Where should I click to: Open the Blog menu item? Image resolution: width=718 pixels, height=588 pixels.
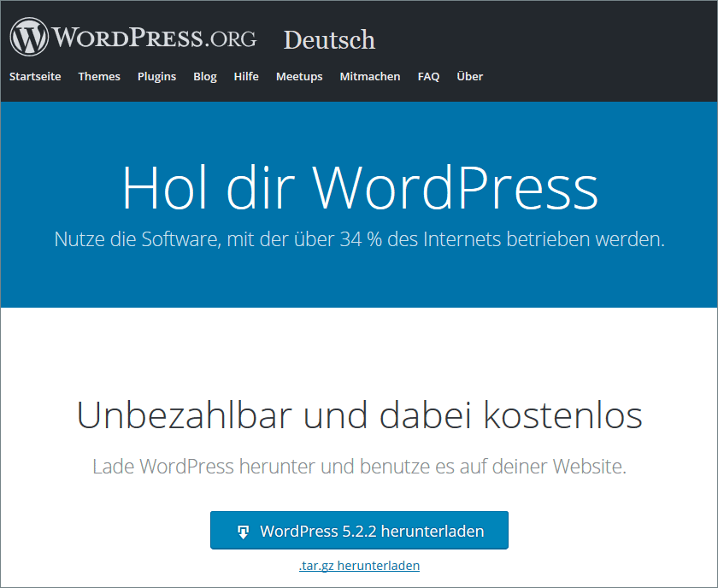click(205, 76)
